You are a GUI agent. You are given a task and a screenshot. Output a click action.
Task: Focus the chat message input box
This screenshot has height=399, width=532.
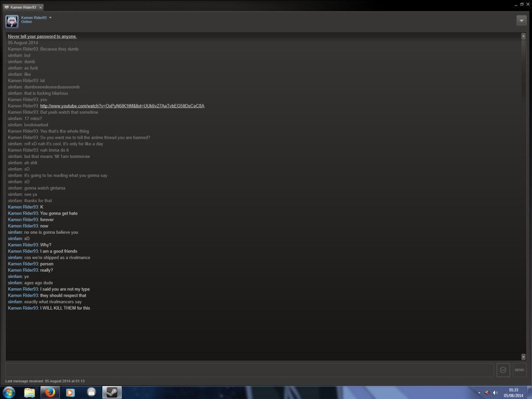tap(249, 370)
